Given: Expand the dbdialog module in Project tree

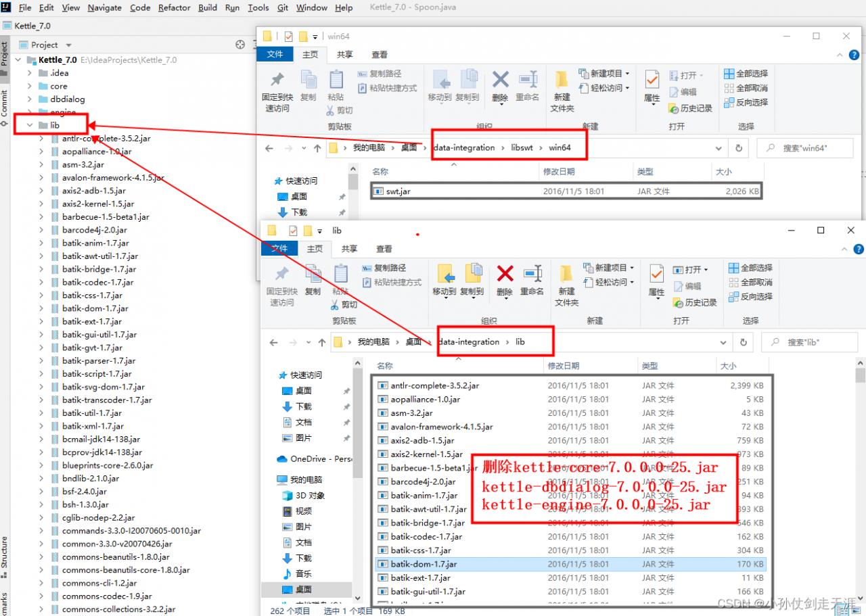Looking at the screenshot, I should 29,99.
